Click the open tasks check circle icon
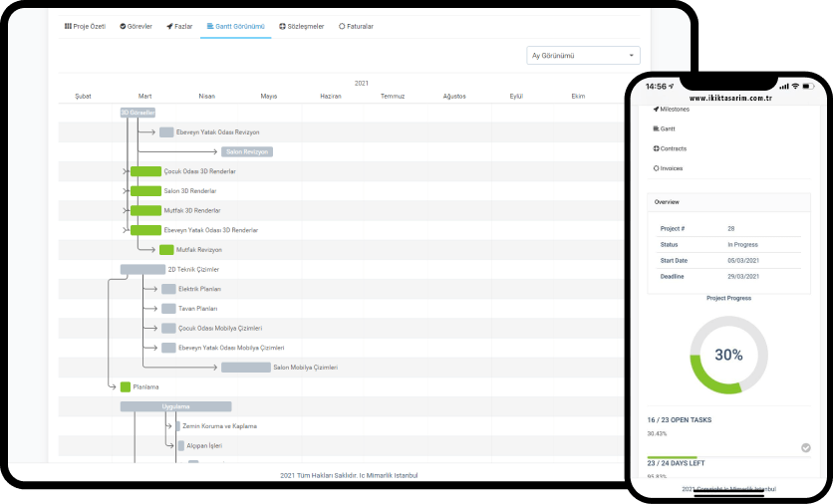Viewport: 833px width, 504px height. click(x=805, y=447)
